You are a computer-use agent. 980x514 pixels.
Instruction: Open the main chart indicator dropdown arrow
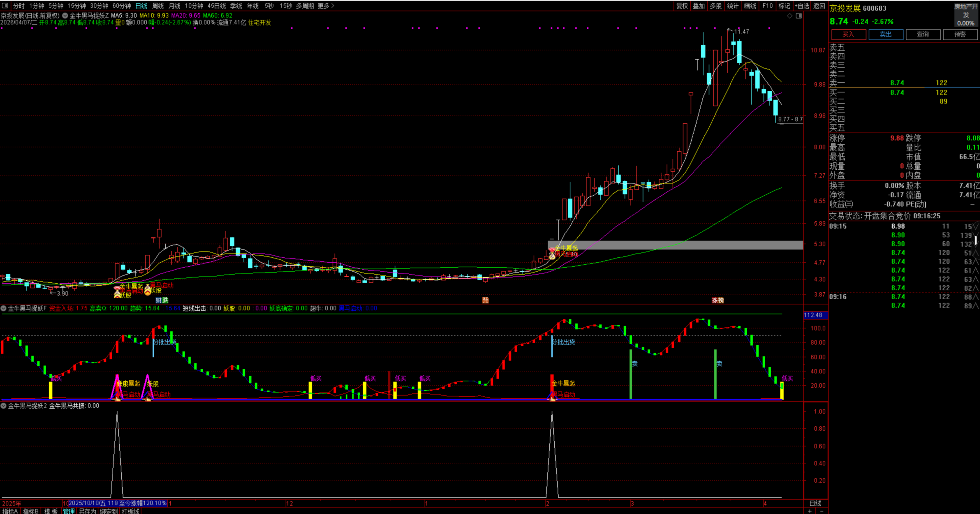65,16
